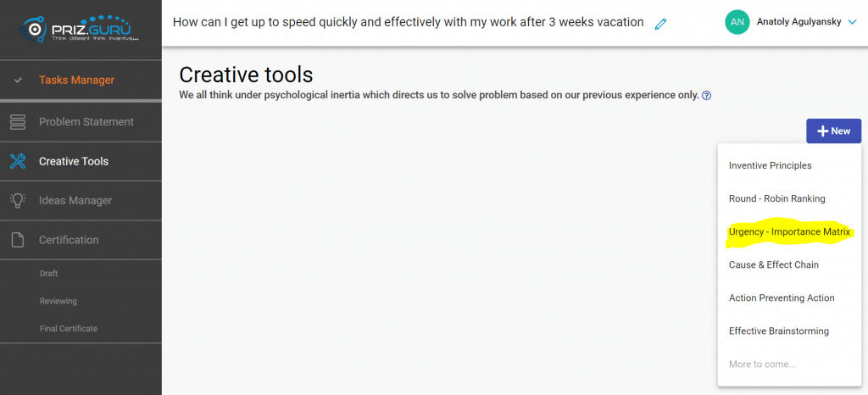
Task: Click the PRIZ.GURU logo
Action: pos(81,29)
